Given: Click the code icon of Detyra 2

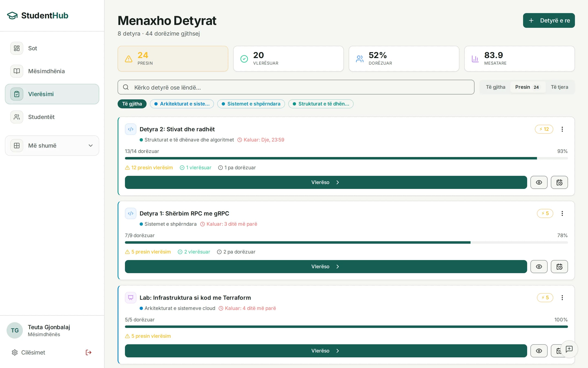Looking at the screenshot, I should (x=130, y=129).
